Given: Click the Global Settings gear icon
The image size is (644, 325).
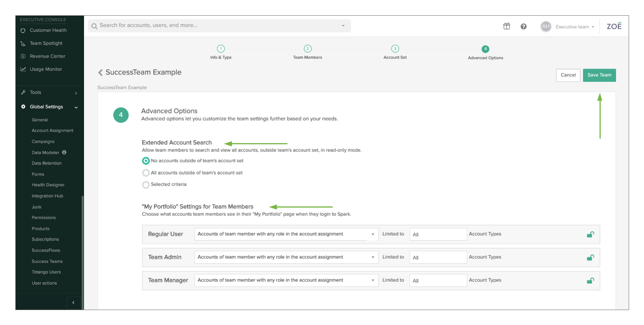Looking at the screenshot, I should (x=23, y=107).
